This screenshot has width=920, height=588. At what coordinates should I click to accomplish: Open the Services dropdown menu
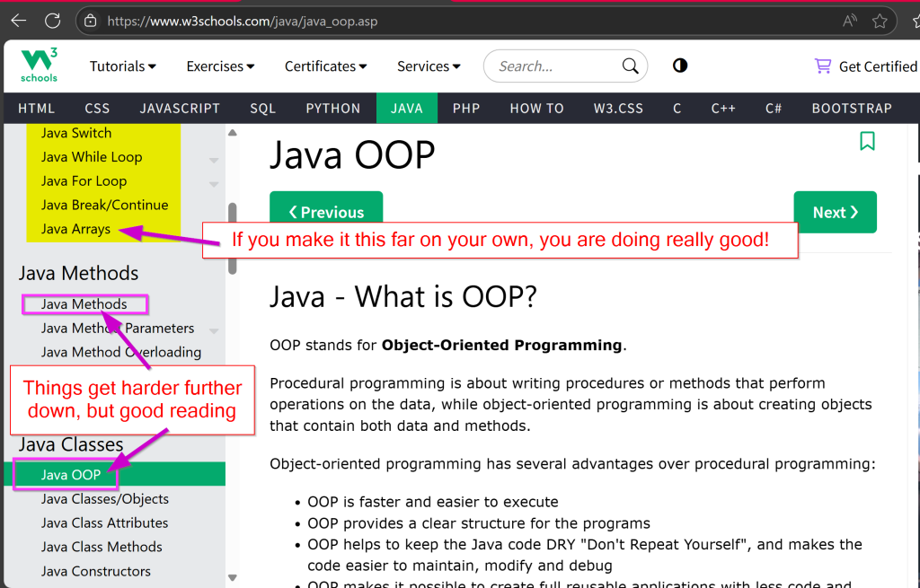click(429, 66)
